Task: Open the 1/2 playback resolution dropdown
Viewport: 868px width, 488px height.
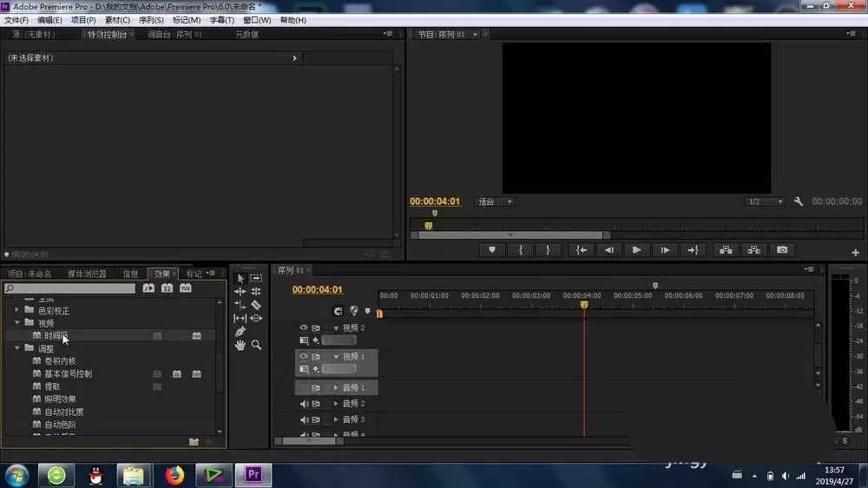Action: [765, 201]
